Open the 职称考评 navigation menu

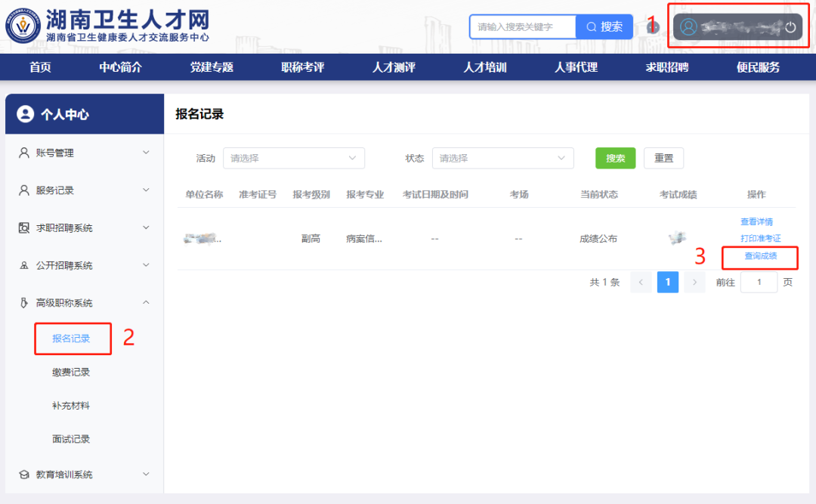[x=302, y=67]
